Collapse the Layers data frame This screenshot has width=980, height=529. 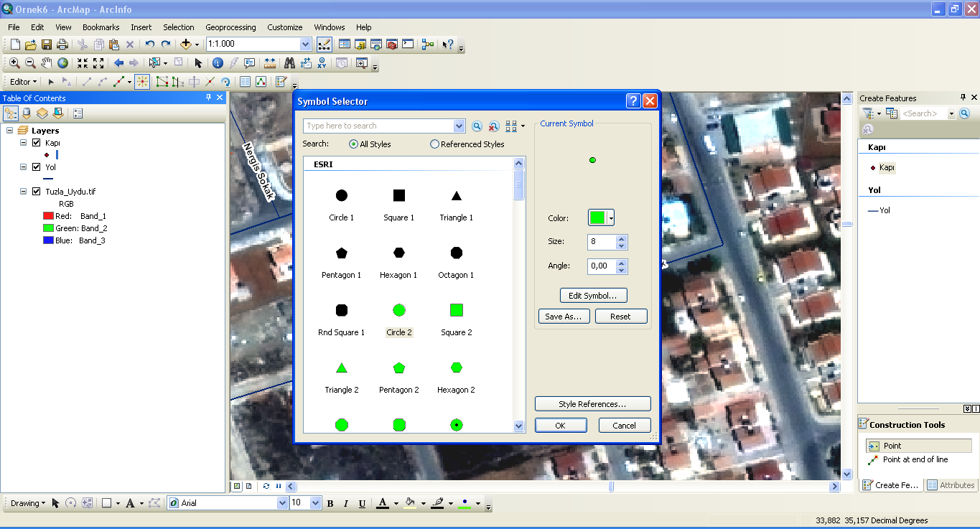[x=10, y=131]
